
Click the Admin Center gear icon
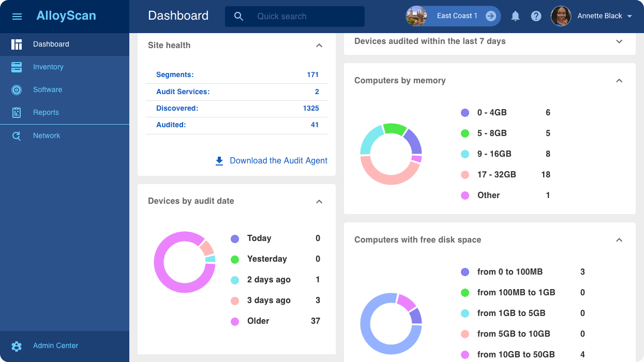coord(17,346)
